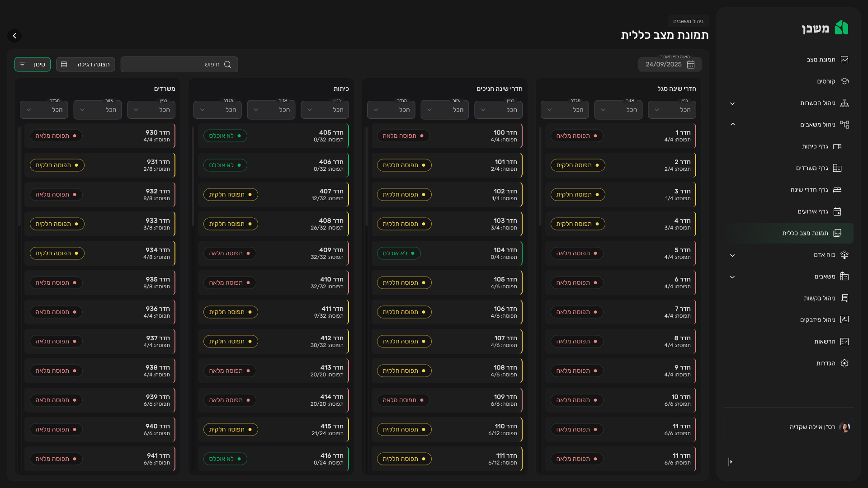Click the calendar icon in date field

point(690,65)
